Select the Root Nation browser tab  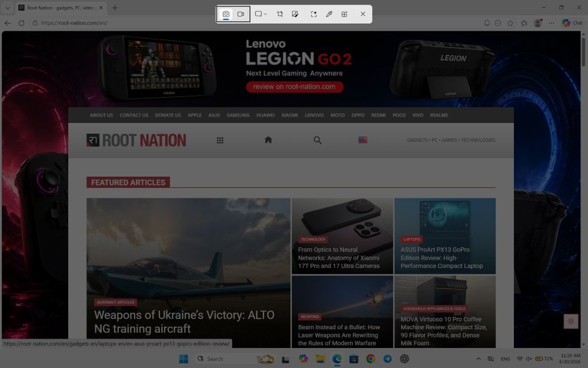coord(60,8)
